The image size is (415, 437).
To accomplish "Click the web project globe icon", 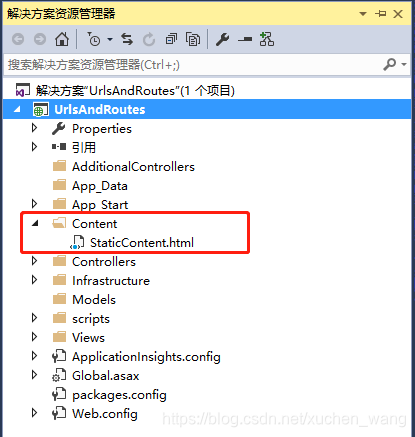I will coord(41,110).
